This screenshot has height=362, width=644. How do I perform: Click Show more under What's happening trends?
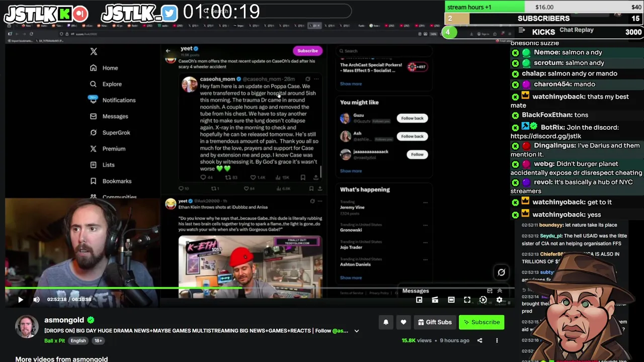[351, 278]
